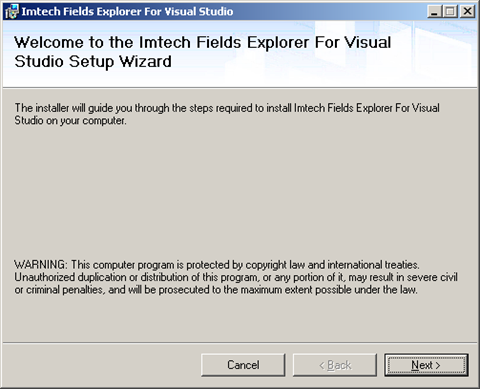480x389 pixels.
Task: Click the Welcome heading text
Action: [x=202, y=52]
